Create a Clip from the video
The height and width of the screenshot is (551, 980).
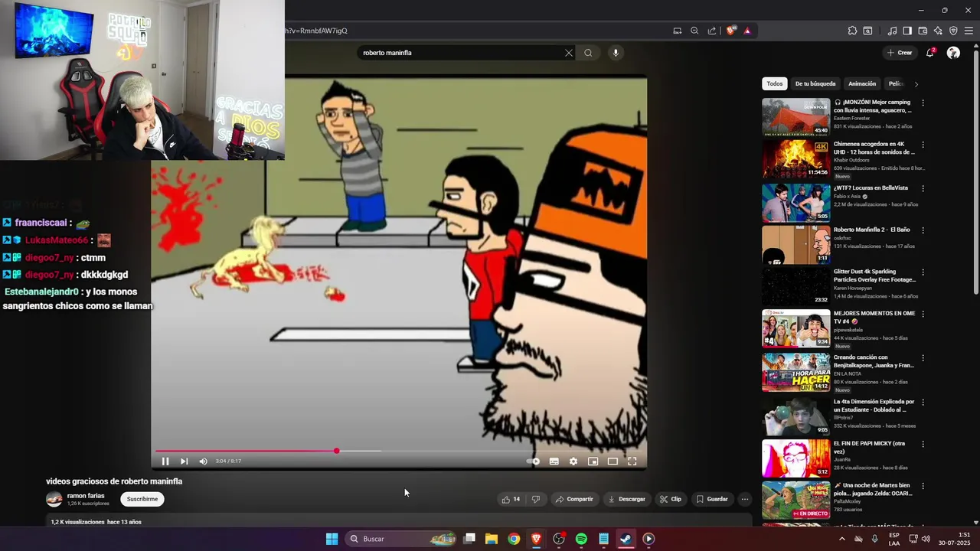pyautogui.click(x=671, y=499)
